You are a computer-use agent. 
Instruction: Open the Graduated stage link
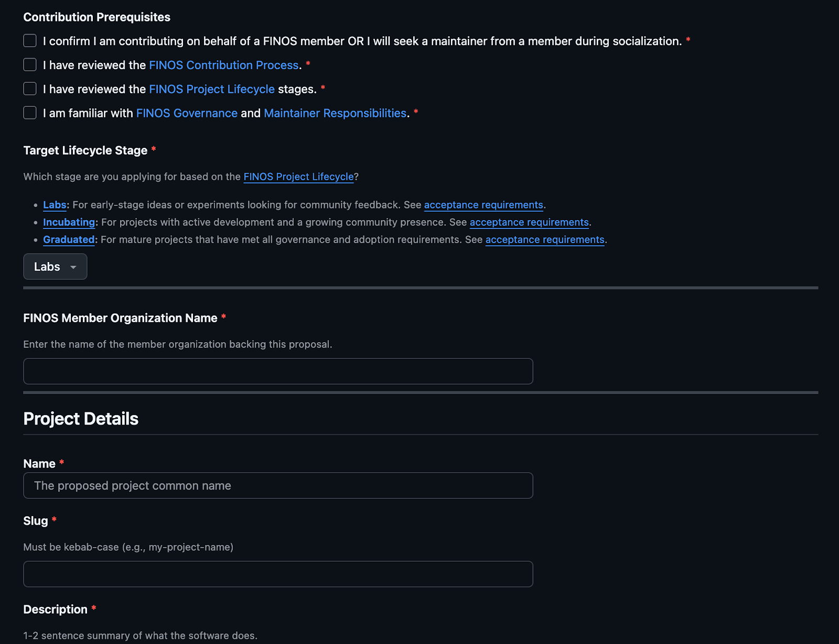pyautogui.click(x=69, y=239)
